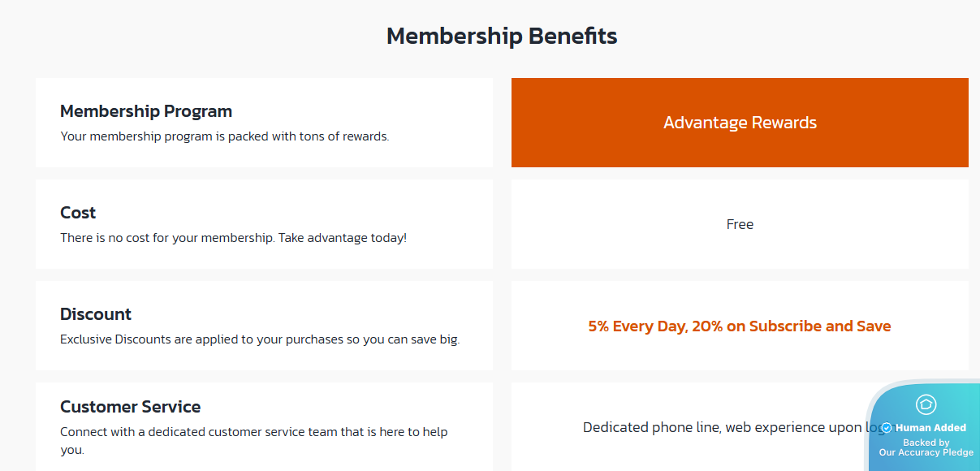Click the Free cost value
Image resolution: width=980 pixels, height=471 pixels.
point(740,224)
